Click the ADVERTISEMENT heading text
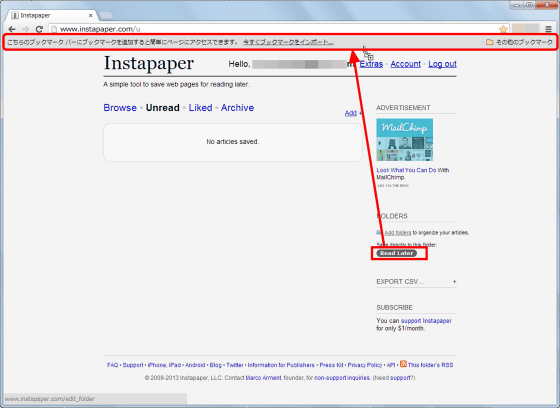Image resolution: width=560 pixels, height=408 pixels. 403,108
